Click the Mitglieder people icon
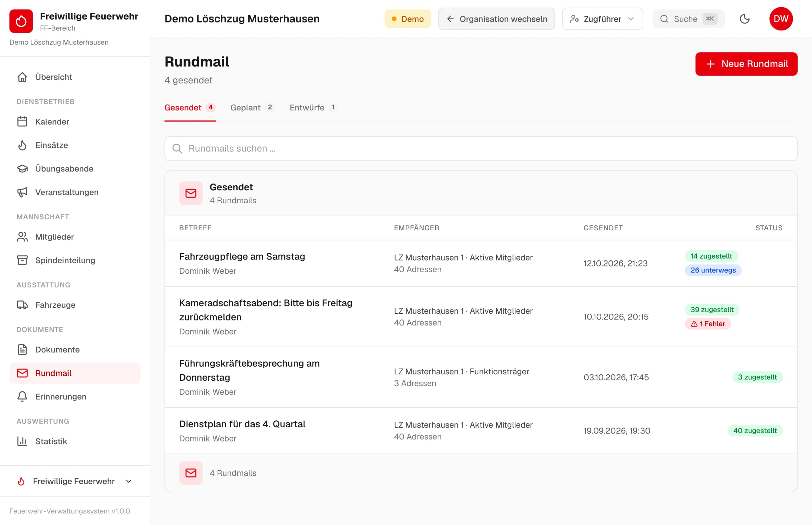Screen dimensions: 812x525 23,237
